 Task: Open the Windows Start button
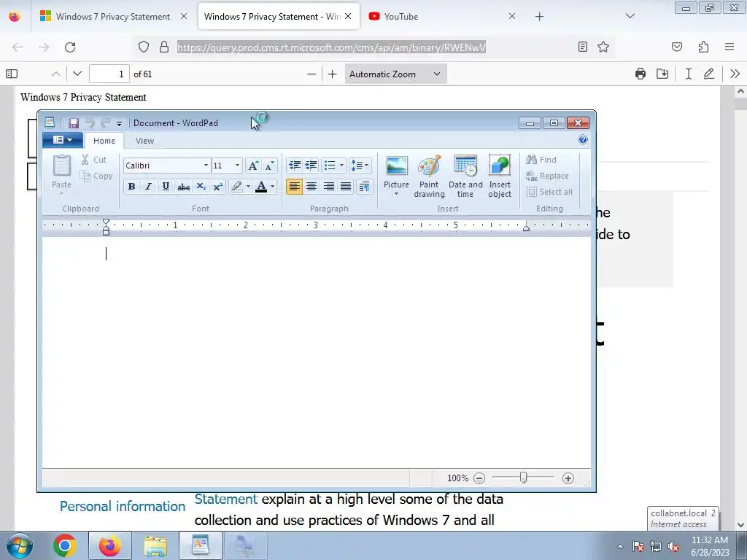click(20, 545)
